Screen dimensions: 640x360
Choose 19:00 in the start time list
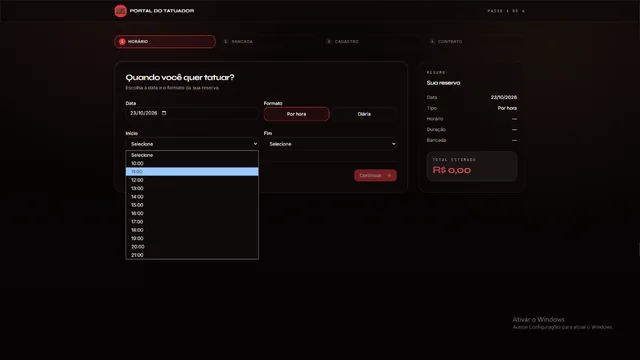[x=192, y=238]
